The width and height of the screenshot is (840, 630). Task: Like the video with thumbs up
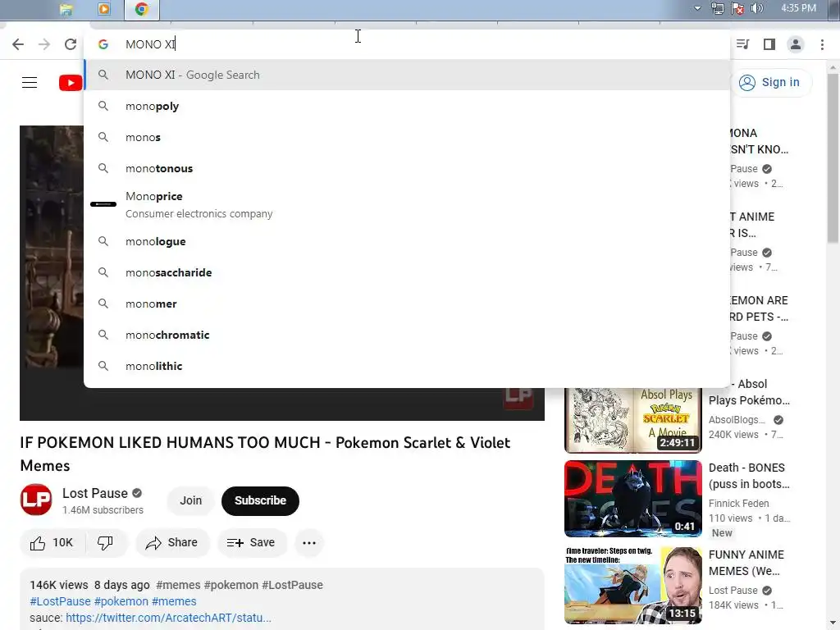tap(52, 543)
